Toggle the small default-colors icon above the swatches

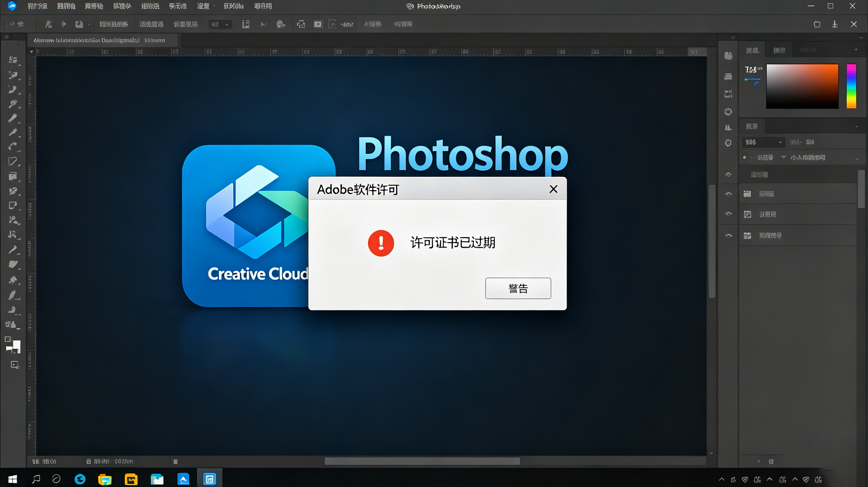8,339
